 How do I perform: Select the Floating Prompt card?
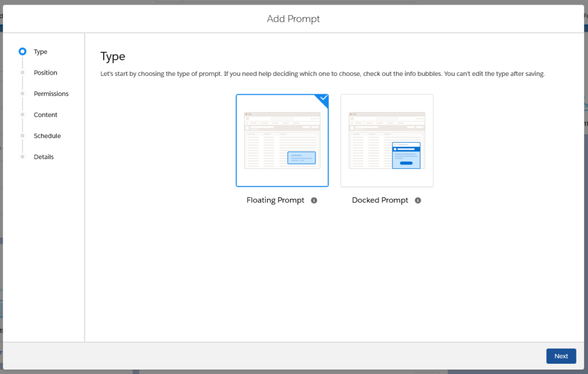pyautogui.click(x=282, y=140)
